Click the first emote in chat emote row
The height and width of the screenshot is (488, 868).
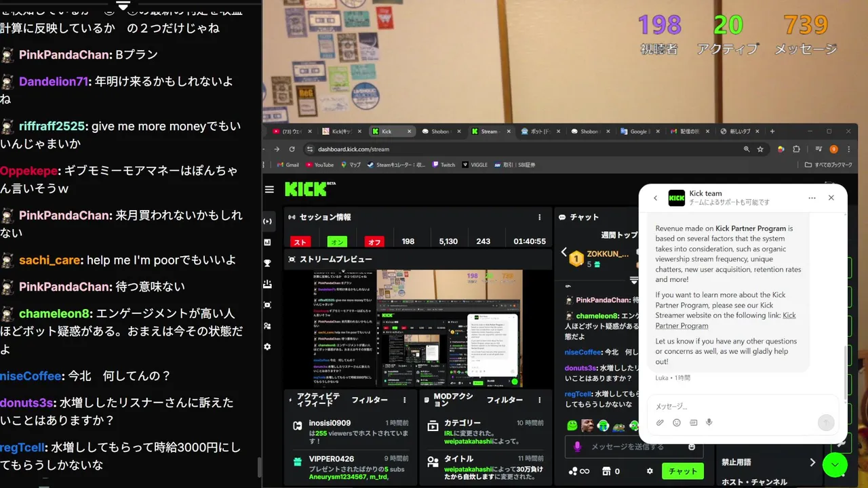coord(572,426)
